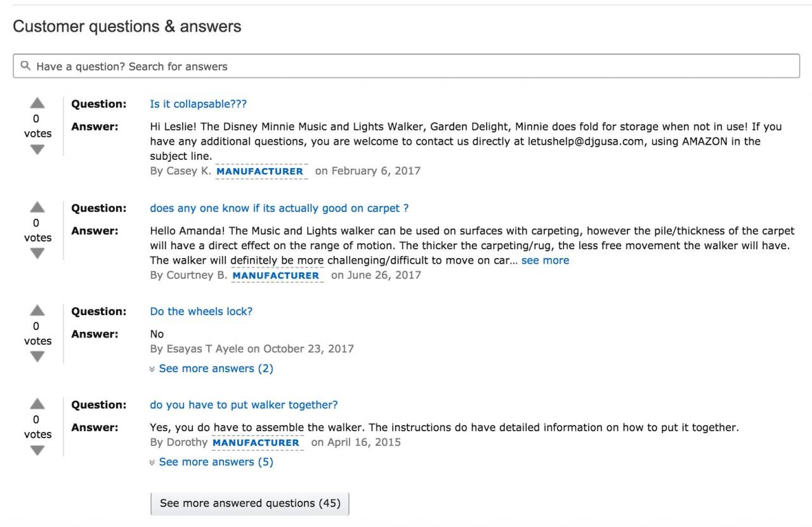Downvote the 'Do the wheels lock?' question
This screenshot has height=527, width=812.
click(x=37, y=357)
